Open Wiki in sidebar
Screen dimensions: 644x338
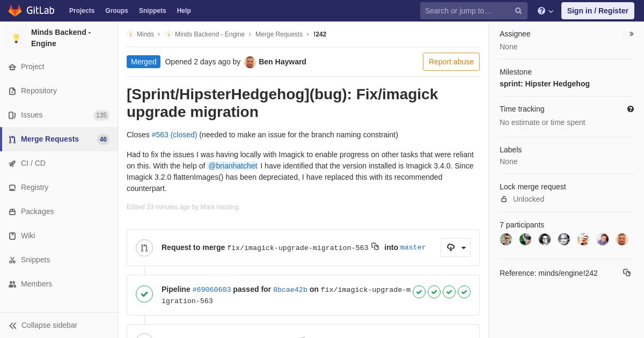coord(59,236)
